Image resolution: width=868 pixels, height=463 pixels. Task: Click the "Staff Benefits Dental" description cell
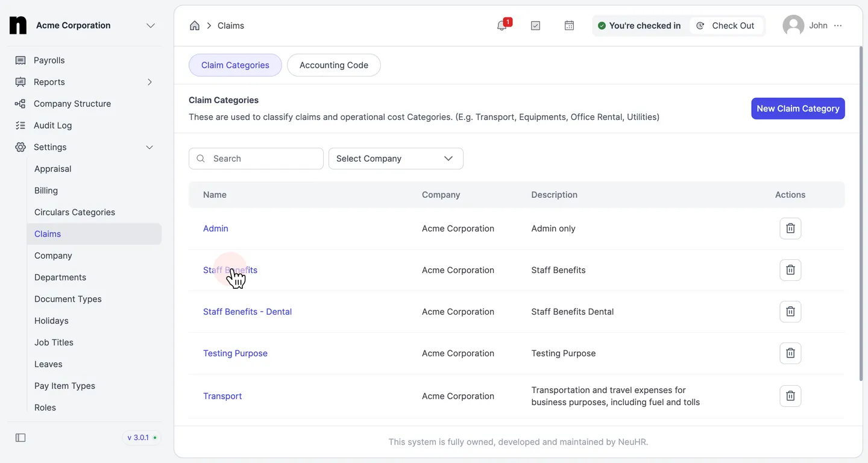(572, 312)
